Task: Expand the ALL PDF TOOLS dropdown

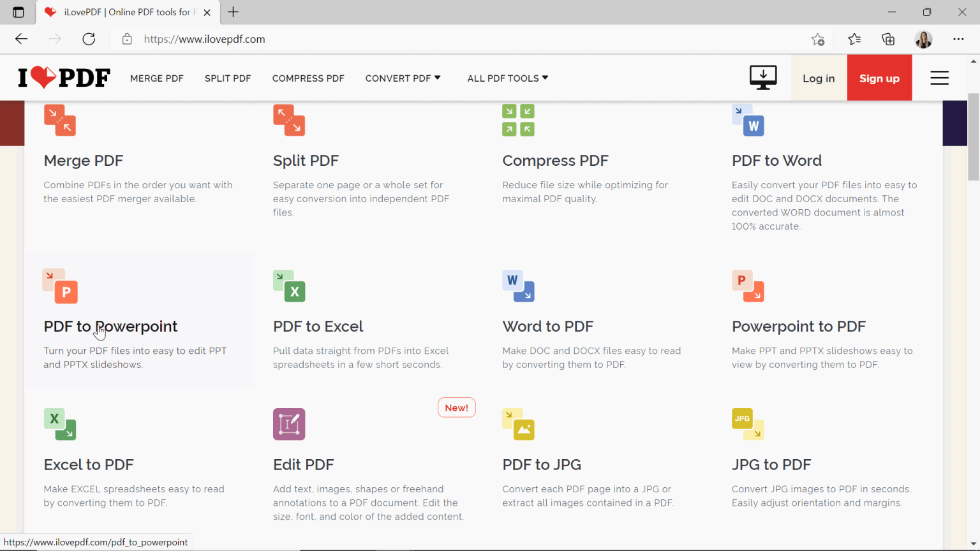Action: pos(507,78)
